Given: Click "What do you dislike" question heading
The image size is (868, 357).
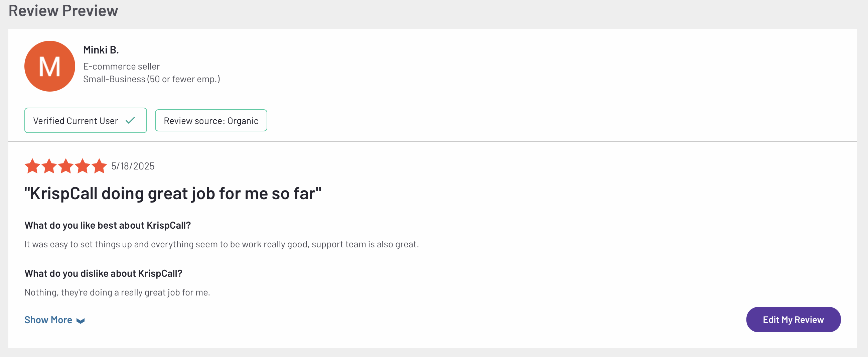Looking at the screenshot, I should tap(103, 273).
